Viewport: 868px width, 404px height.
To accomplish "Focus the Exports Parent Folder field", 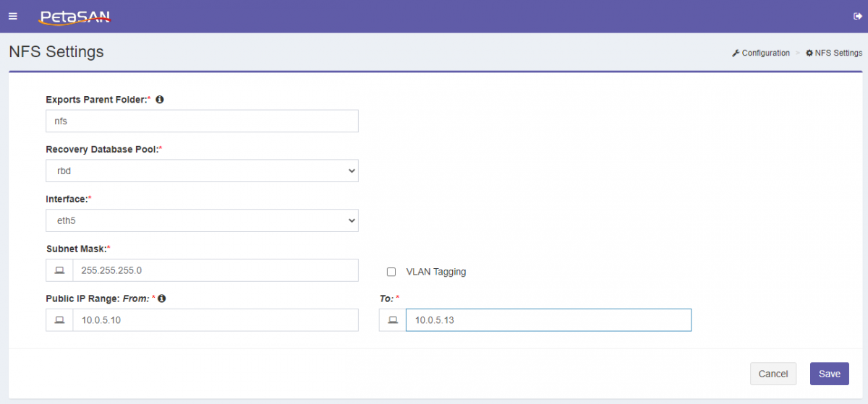I will 202,121.
